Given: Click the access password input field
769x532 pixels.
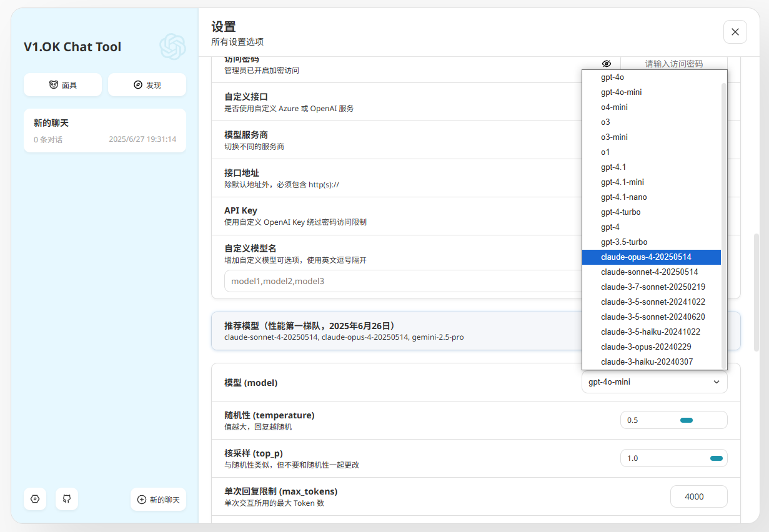Looking at the screenshot, I should coord(674,64).
